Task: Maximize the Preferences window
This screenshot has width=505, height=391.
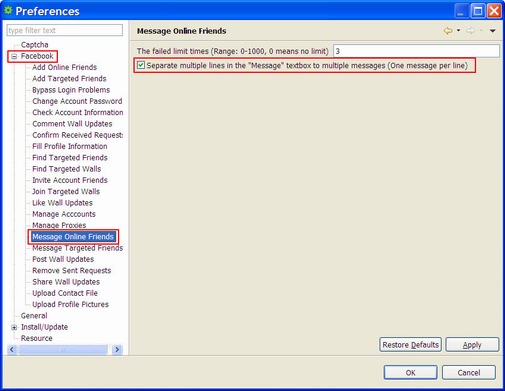Action: (478, 11)
